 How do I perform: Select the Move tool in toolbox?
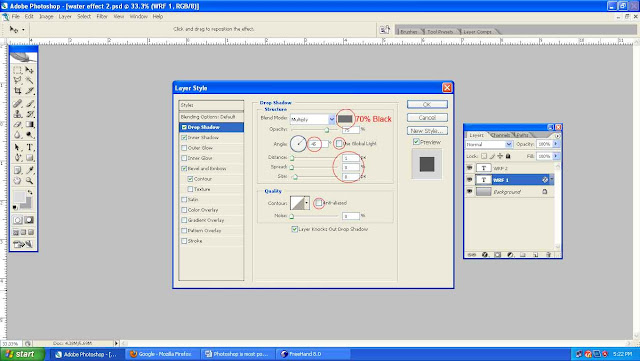[x=29, y=70]
